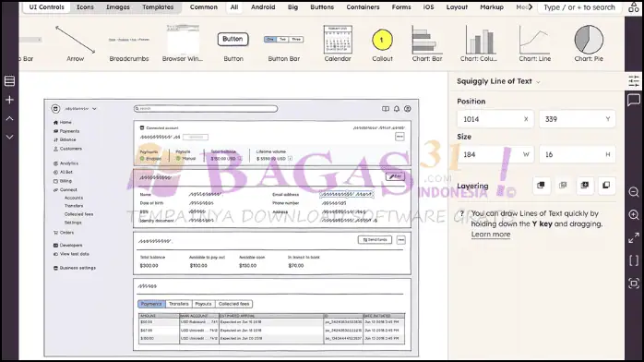Expand more categories with right chevron
Screen dimensions: 644x362
(x=531, y=7)
